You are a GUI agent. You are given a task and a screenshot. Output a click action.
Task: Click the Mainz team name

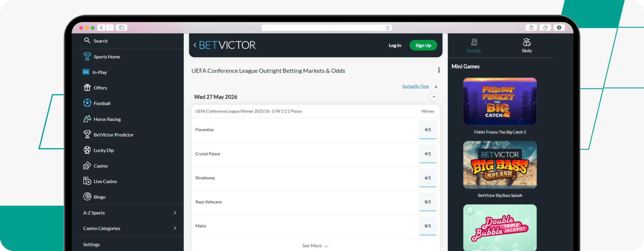pyautogui.click(x=201, y=226)
